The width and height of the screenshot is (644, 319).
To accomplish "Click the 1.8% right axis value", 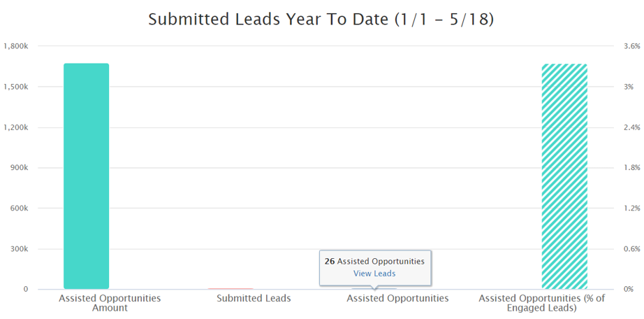I will tap(632, 168).
